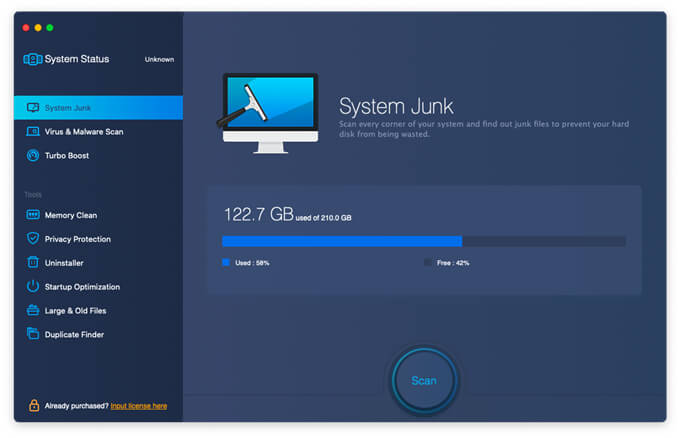
Task: Click the System Status monitor icon
Action: coord(33,59)
